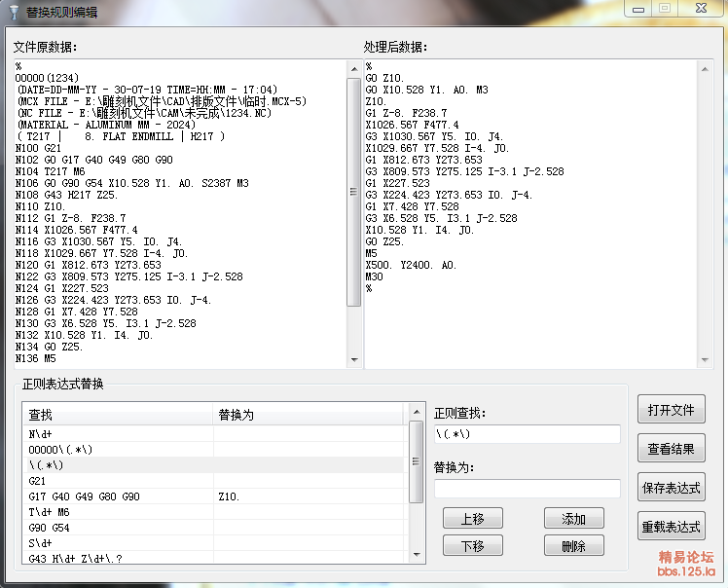The image size is (728, 588).
Task: Select the S\d+ rule row
Action: coord(215,543)
